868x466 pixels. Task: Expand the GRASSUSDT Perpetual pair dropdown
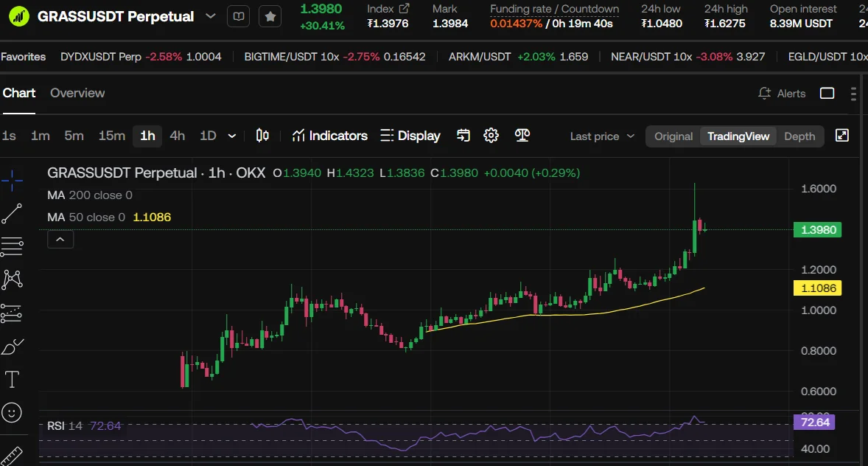point(210,16)
